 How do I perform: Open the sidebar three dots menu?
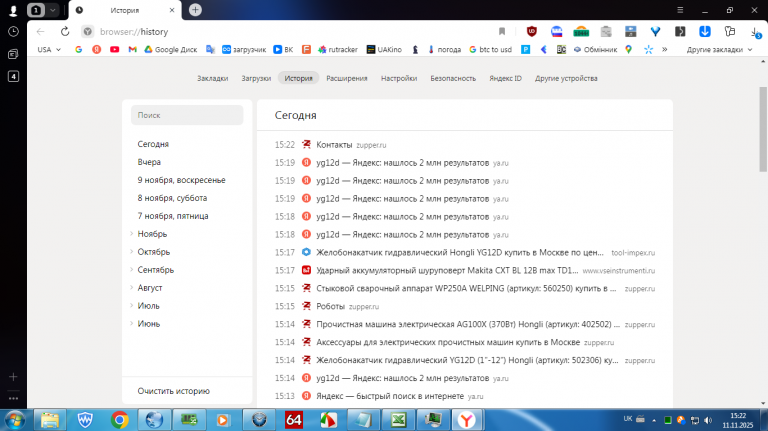13,399
